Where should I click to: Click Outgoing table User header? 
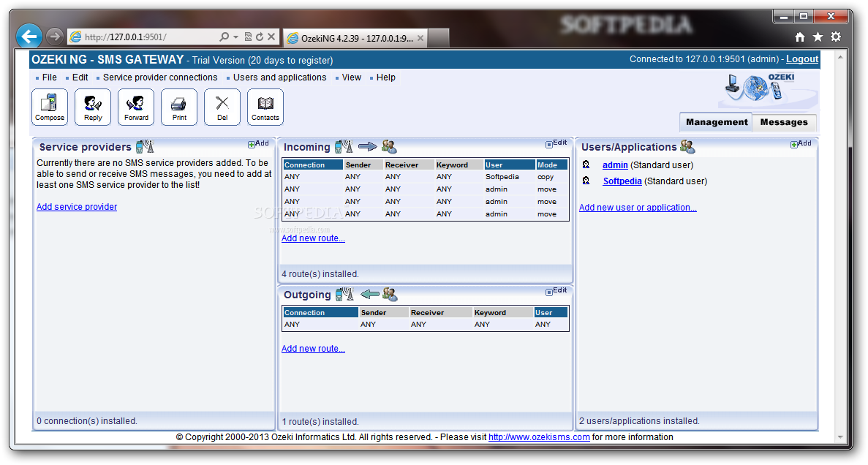[x=551, y=313]
